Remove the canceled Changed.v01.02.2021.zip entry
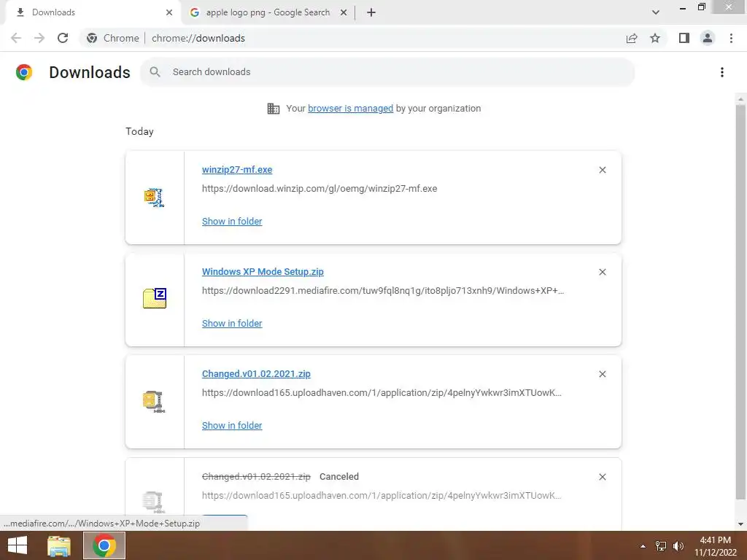The image size is (747, 560). [602, 477]
